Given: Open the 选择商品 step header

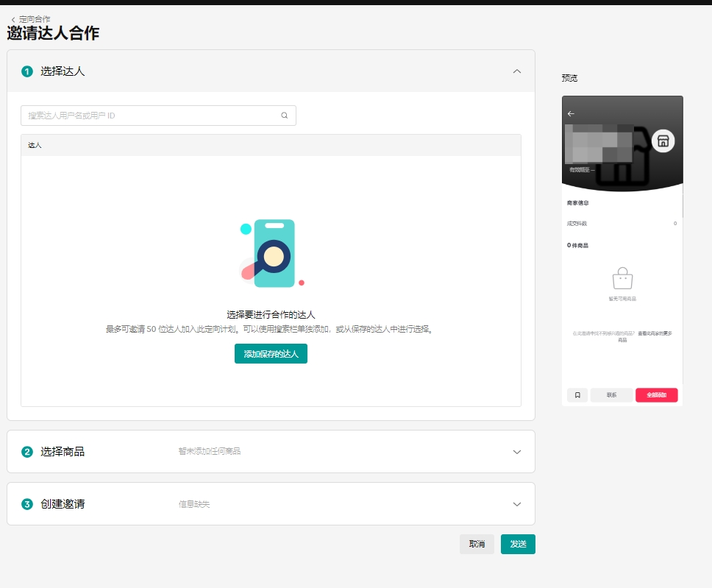Looking at the screenshot, I should coord(271,452).
